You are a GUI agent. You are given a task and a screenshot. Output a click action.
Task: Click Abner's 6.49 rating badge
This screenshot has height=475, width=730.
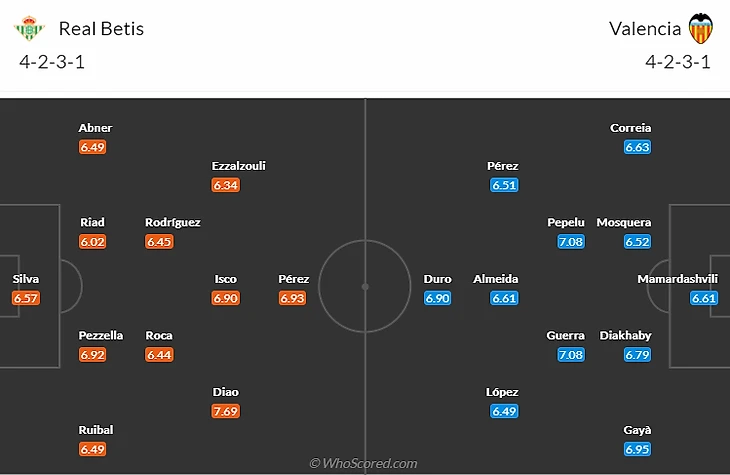[x=93, y=147]
